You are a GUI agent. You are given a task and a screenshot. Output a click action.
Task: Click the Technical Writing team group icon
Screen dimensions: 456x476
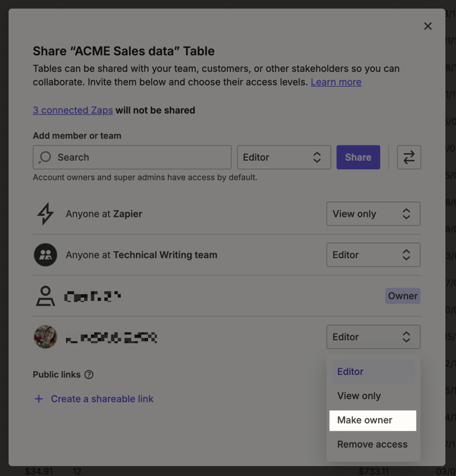[46, 255]
